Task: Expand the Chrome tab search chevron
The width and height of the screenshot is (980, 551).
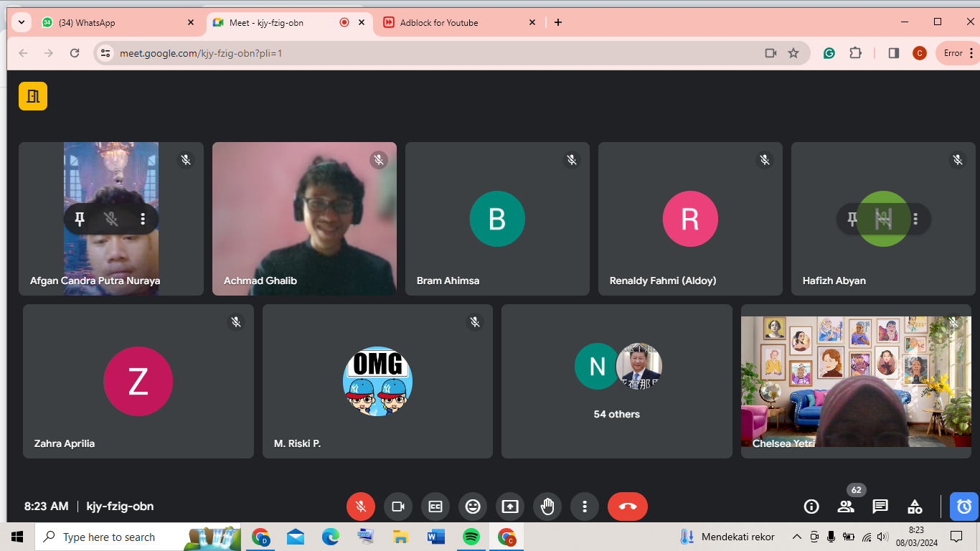Action: [22, 22]
